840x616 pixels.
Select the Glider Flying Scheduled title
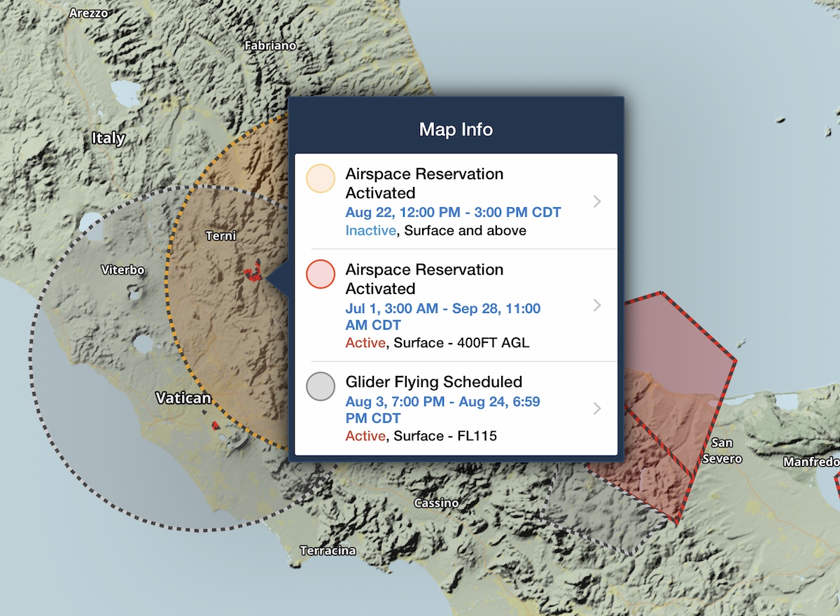[x=433, y=382]
